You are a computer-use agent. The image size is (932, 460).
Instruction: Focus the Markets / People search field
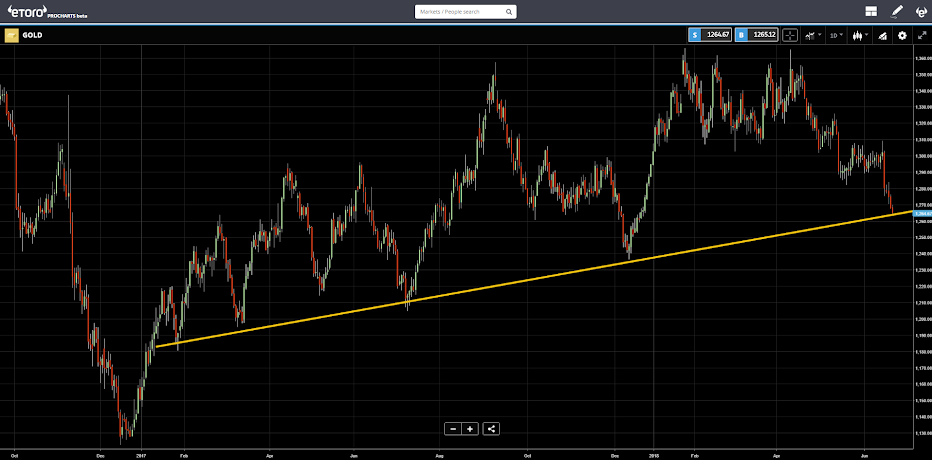465,12
